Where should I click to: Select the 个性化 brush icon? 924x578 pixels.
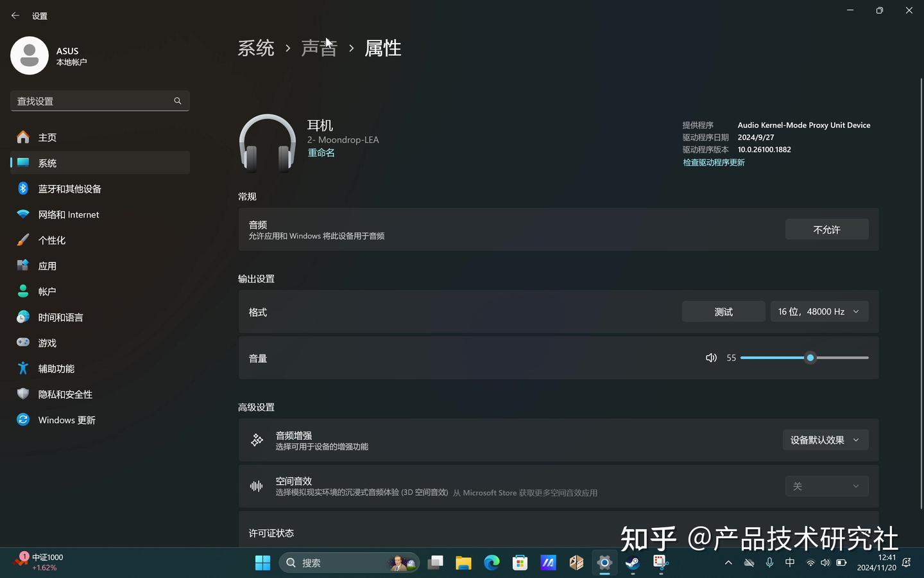coord(22,240)
